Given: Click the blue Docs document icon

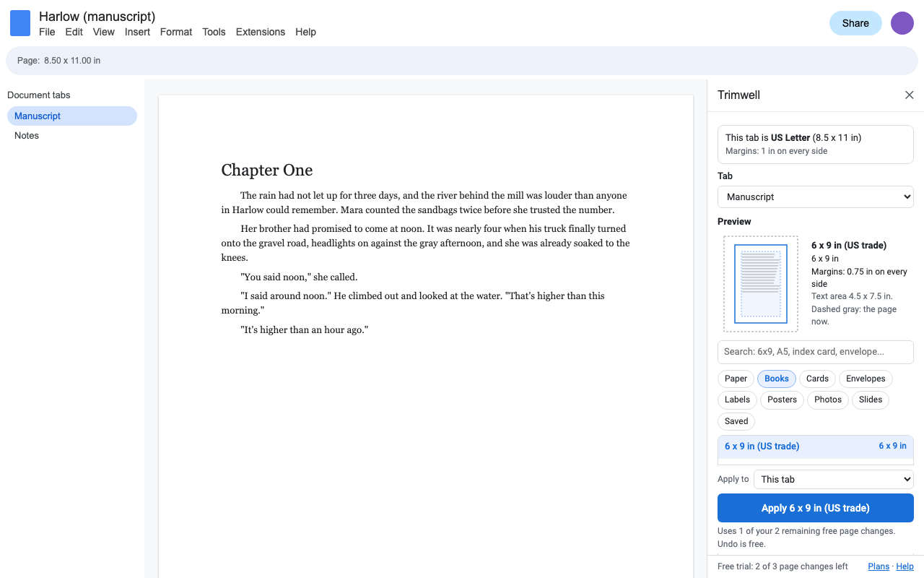Looking at the screenshot, I should [20, 23].
